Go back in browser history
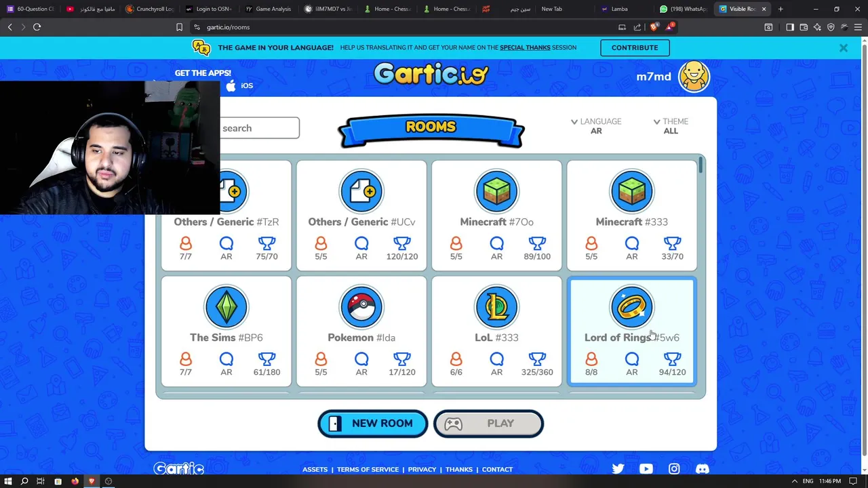This screenshot has height=488, width=868. [x=9, y=27]
